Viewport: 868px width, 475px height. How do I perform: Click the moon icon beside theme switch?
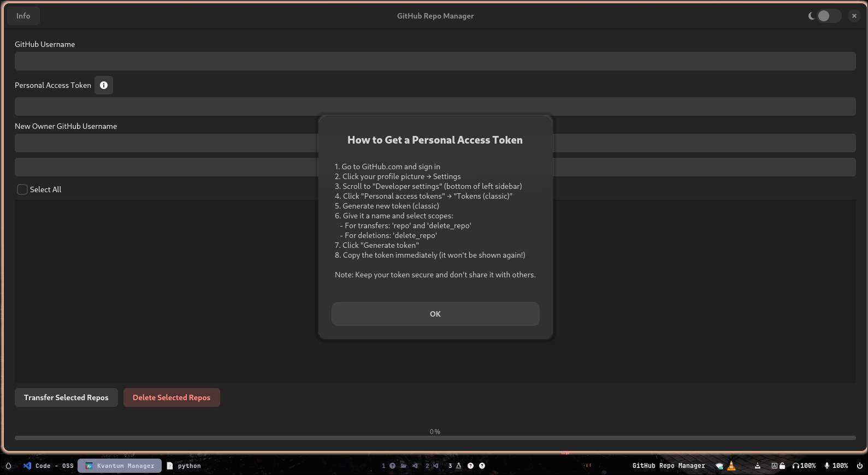pyautogui.click(x=812, y=16)
